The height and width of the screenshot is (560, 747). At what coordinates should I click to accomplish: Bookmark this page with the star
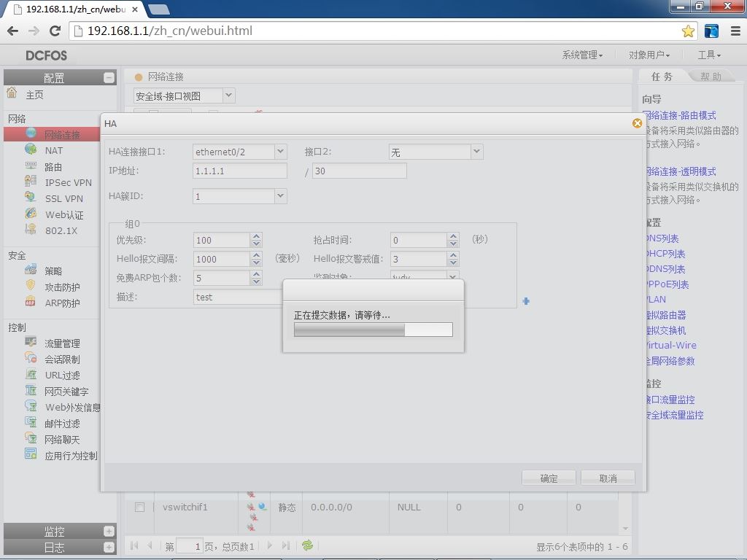688,31
